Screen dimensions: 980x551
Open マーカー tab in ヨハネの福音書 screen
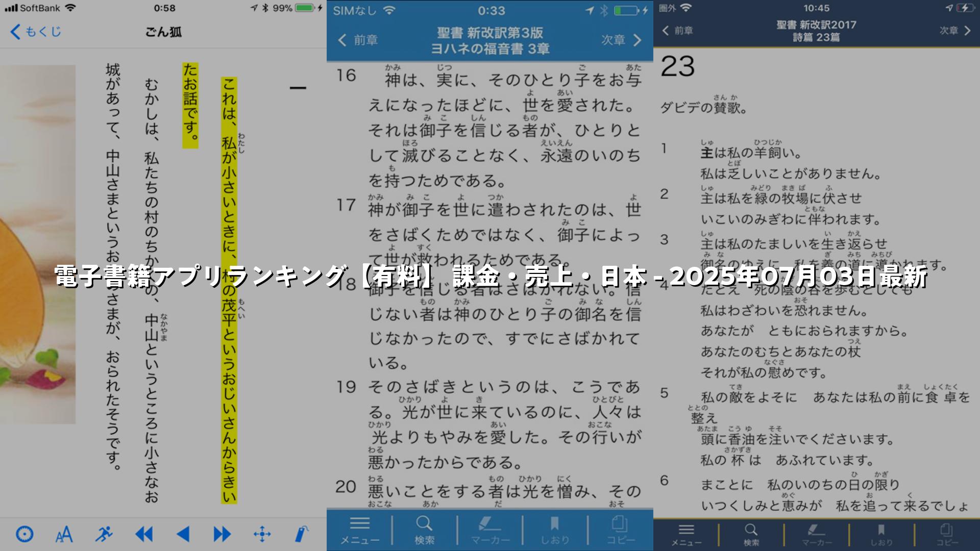490,530
